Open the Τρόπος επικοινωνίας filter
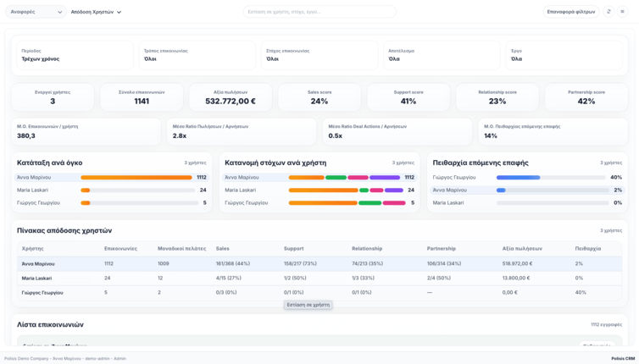Screen dimensions: 639x364 tap(197, 55)
